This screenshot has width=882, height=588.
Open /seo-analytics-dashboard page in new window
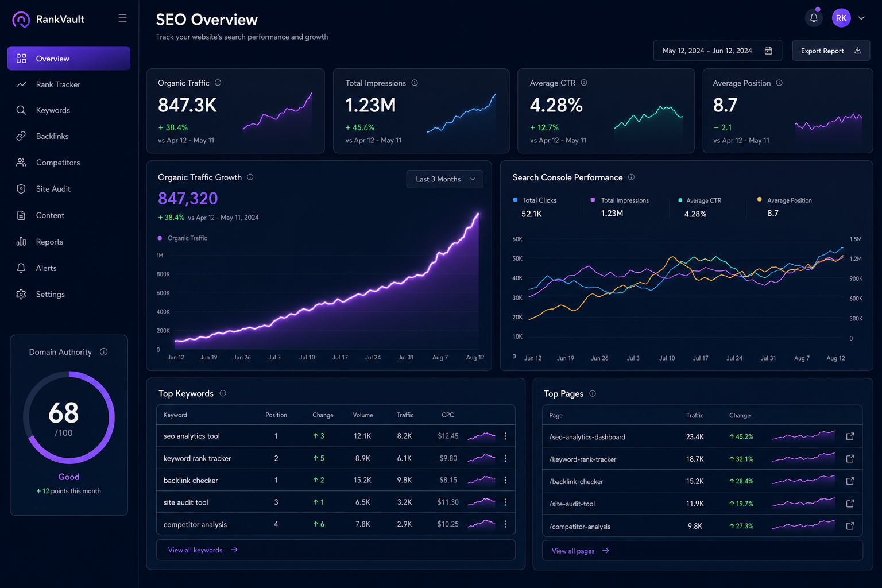(x=850, y=436)
